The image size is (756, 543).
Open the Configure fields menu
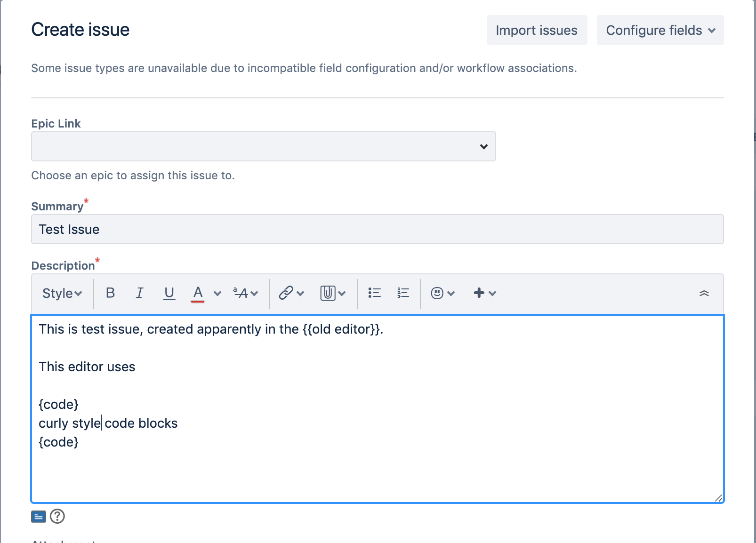point(660,30)
